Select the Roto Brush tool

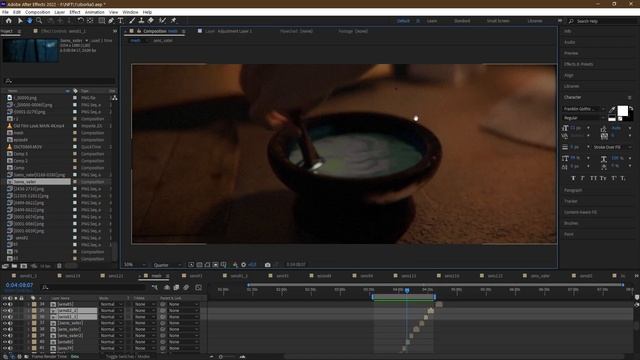(x=162, y=20)
